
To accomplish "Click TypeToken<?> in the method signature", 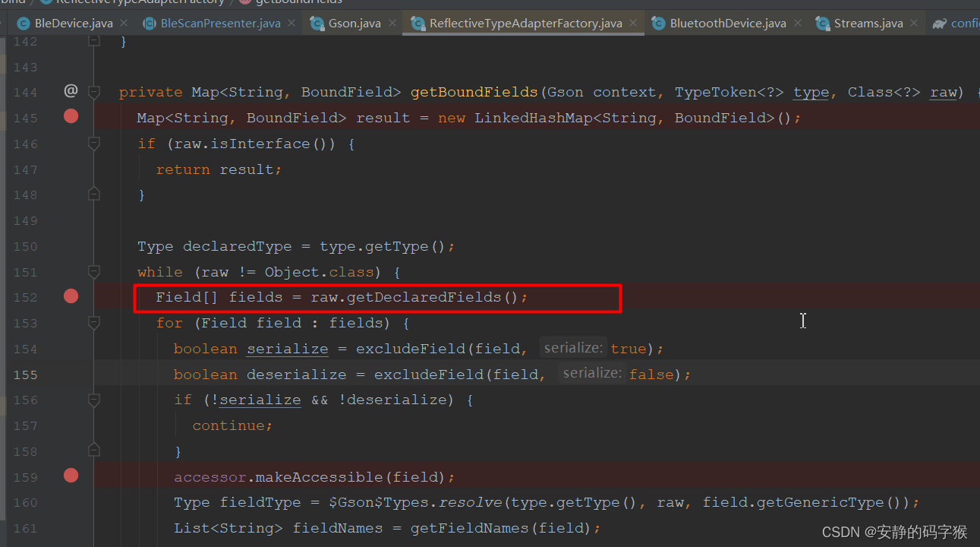I will click(x=729, y=92).
